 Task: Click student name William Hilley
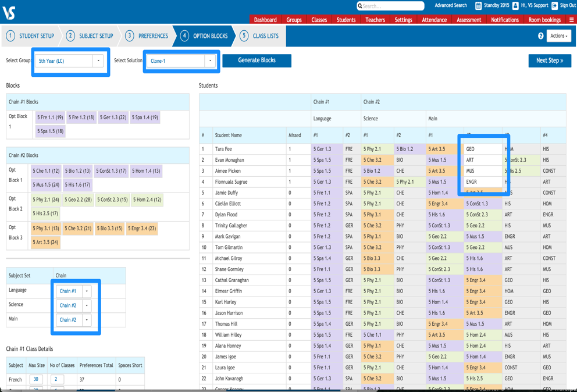pos(228,334)
